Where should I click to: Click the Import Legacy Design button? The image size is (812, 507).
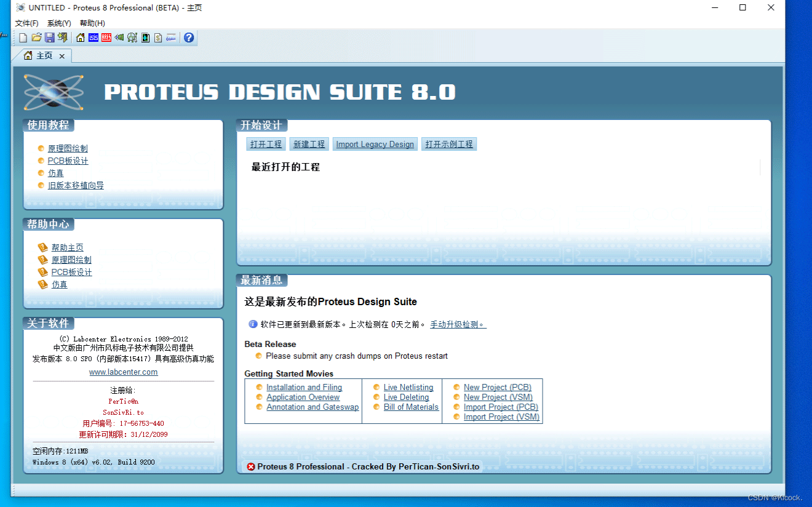[375, 144]
